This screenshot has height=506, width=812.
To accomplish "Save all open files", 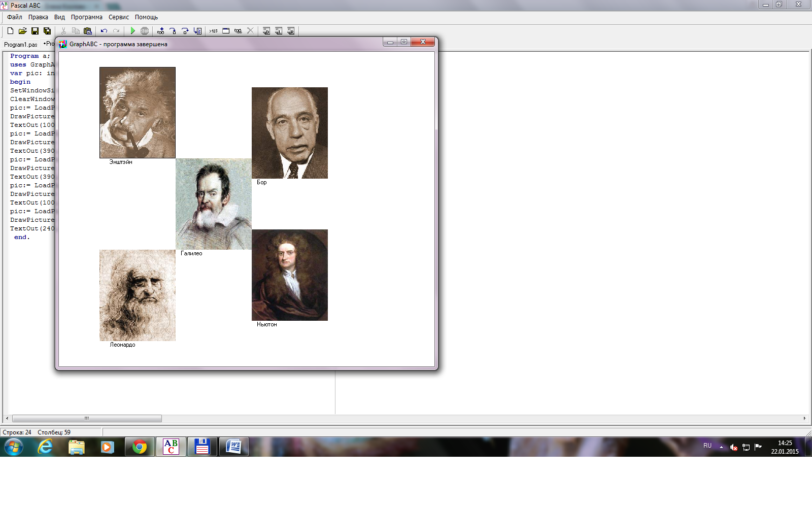I will [47, 31].
